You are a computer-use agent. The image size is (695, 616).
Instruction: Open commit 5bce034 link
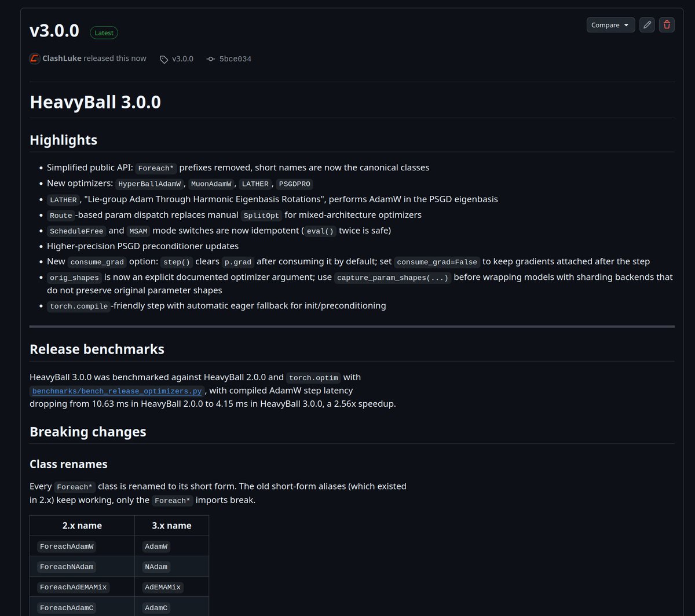tap(235, 59)
